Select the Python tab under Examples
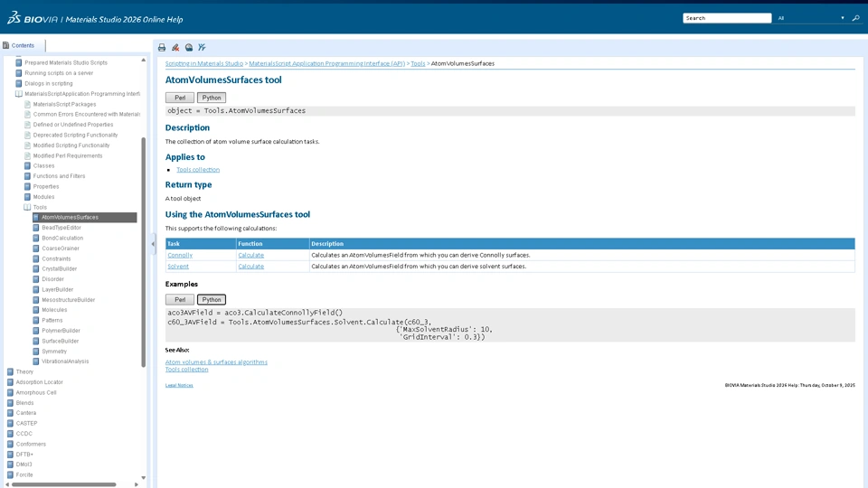The height and width of the screenshot is (488, 868). 212,300
